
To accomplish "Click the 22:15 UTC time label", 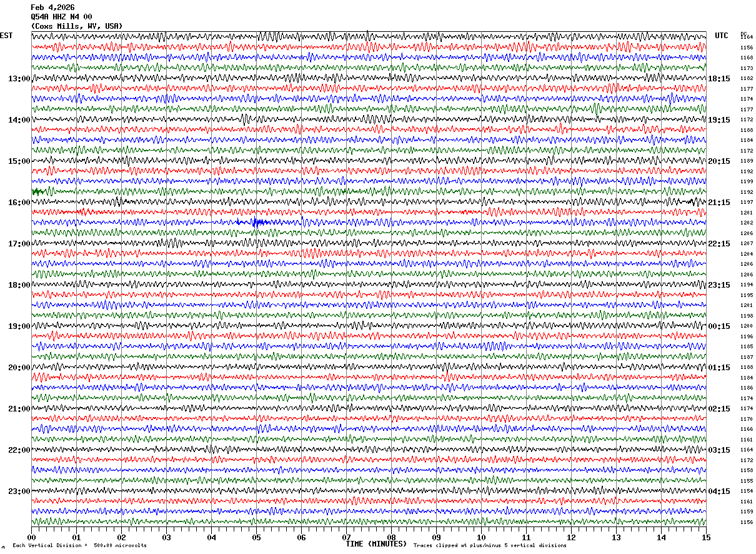I will click(x=719, y=244).
